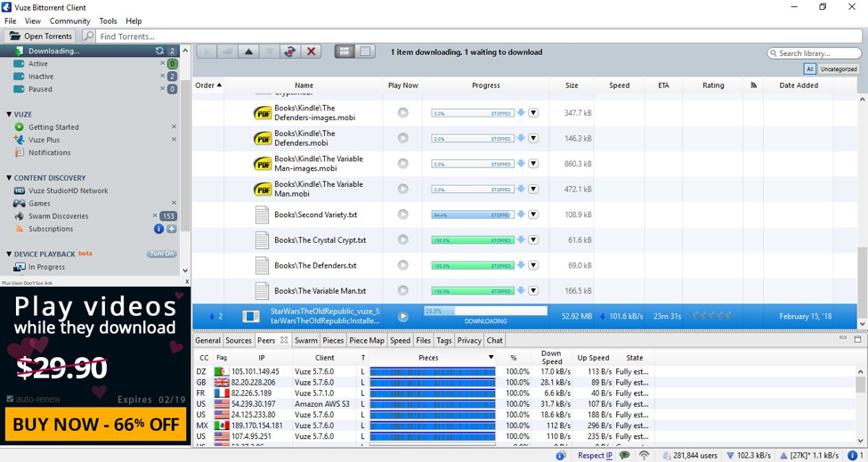
Task: Open dropdown arrow for The Variable Man-images.mobi
Action: (533, 164)
